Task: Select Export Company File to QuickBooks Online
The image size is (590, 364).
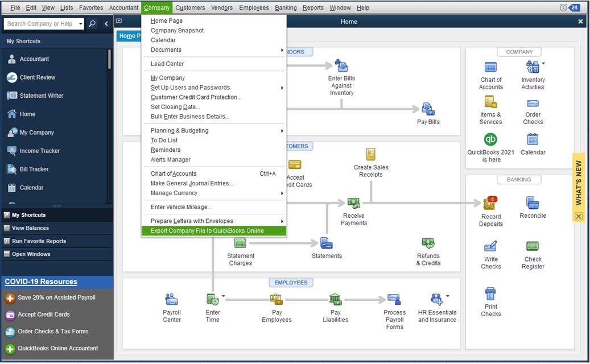Action: tap(214, 231)
